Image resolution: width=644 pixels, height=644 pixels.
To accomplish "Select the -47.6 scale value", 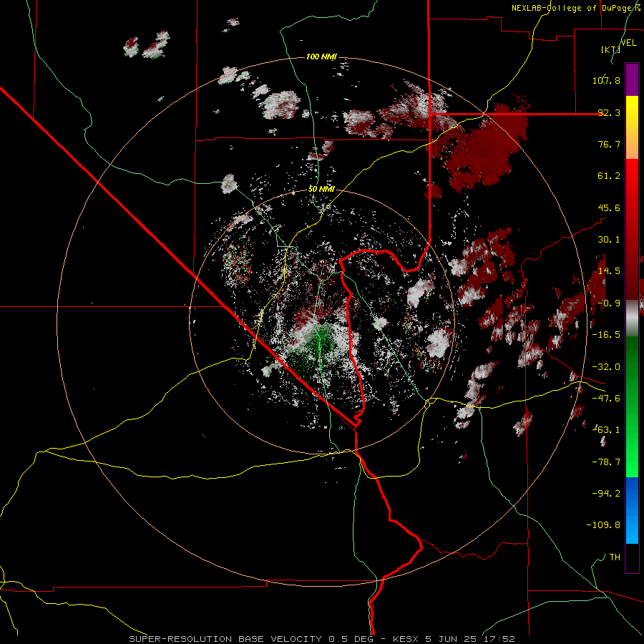I will pos(606,399).
